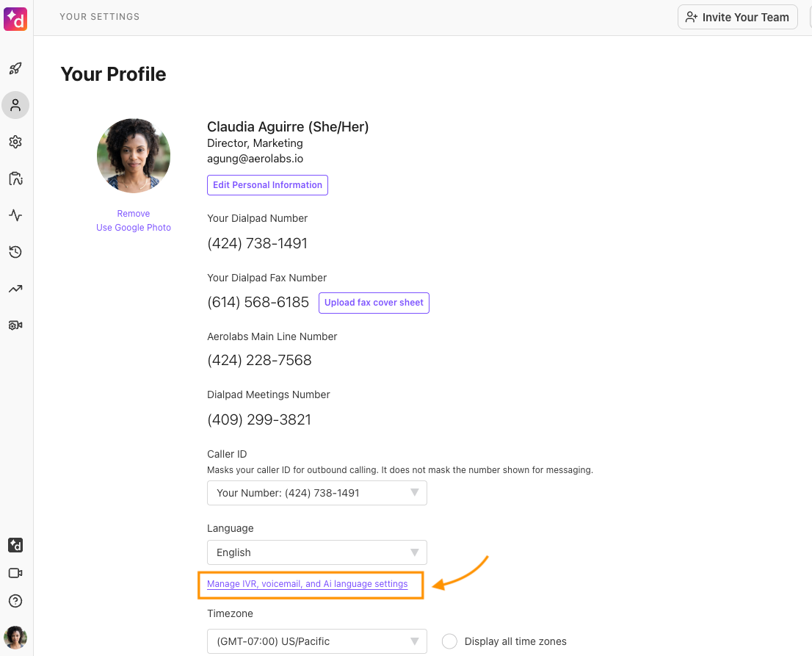Open the help question mark icon

tap(15, 601)
